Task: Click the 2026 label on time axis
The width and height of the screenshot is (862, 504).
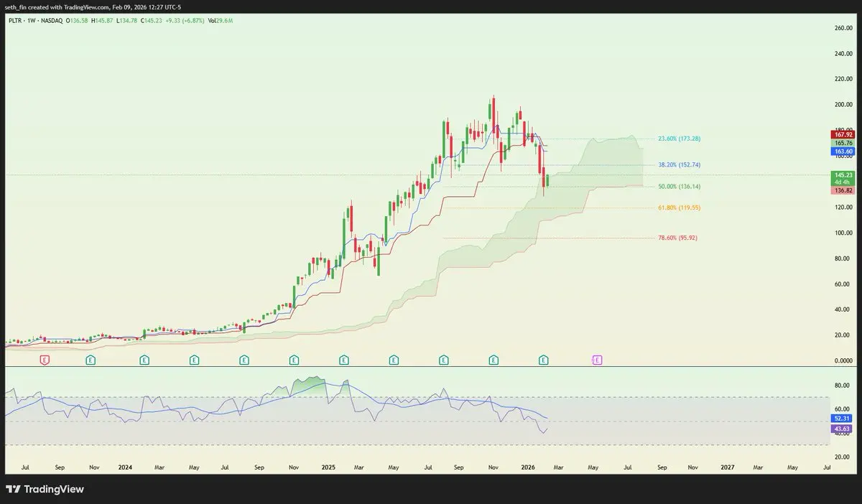Action: pyautogui.click(x=528, y=467)
